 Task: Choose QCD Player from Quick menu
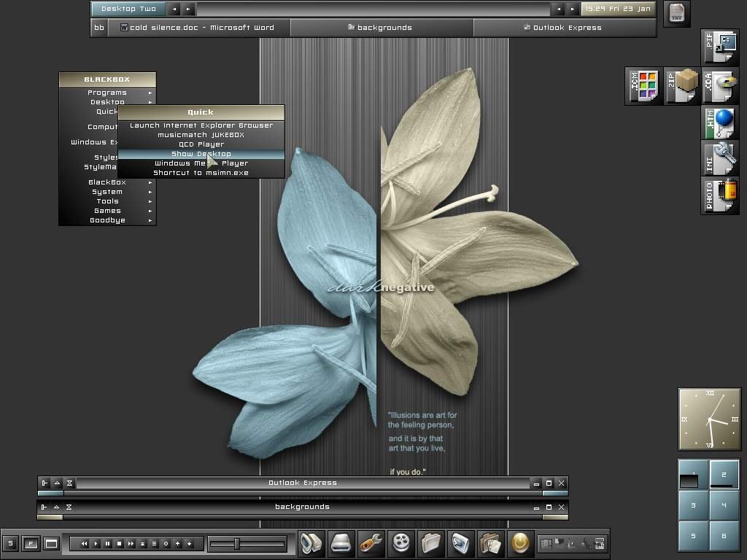(201, 144)
